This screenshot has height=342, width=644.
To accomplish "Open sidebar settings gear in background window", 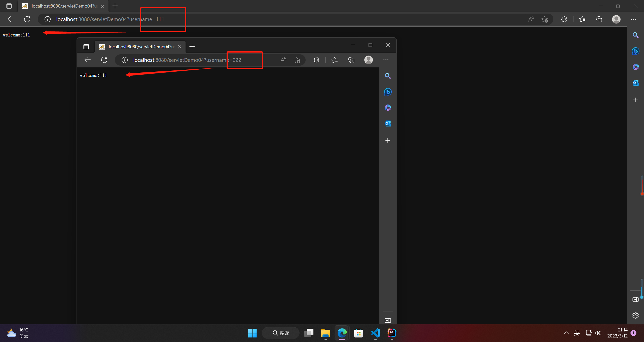I will coord(635,315).
